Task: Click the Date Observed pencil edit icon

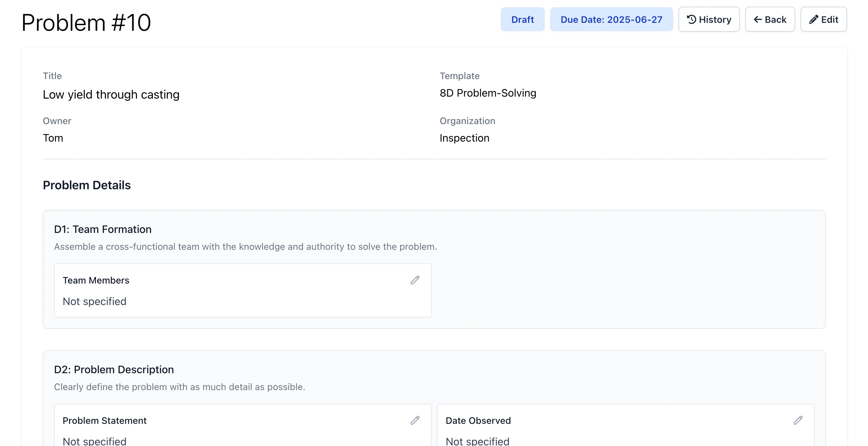Action: click(798, 420)
